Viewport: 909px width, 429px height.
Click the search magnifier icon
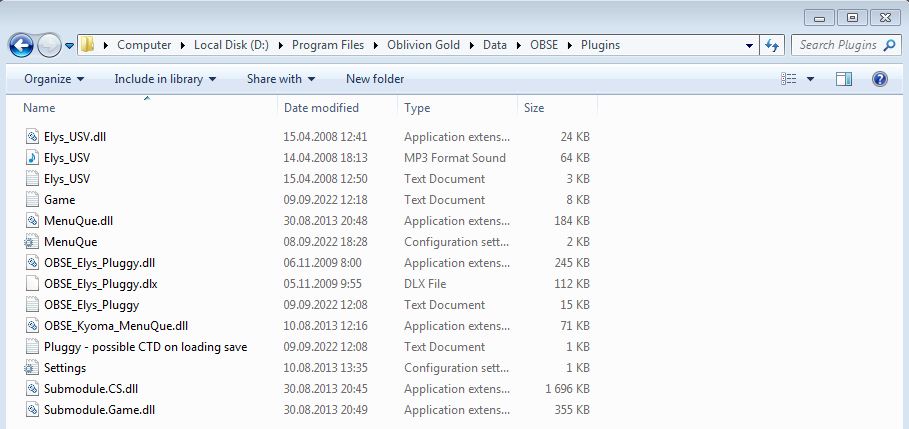click(889, 45)
